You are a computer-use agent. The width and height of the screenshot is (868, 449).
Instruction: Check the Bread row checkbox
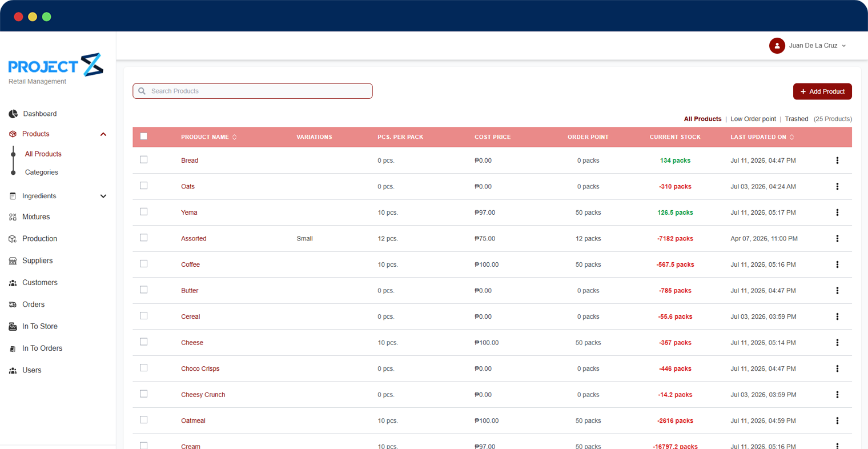(144, 160)
